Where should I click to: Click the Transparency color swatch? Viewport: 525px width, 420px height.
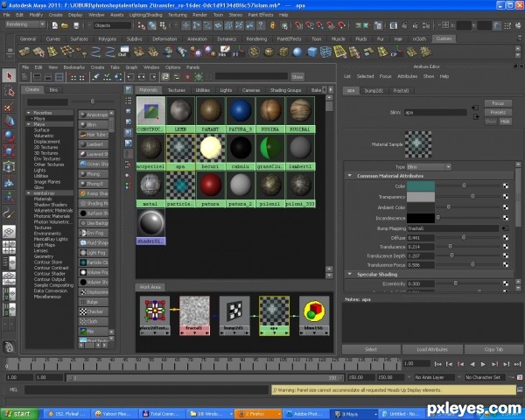click(421, 197)
